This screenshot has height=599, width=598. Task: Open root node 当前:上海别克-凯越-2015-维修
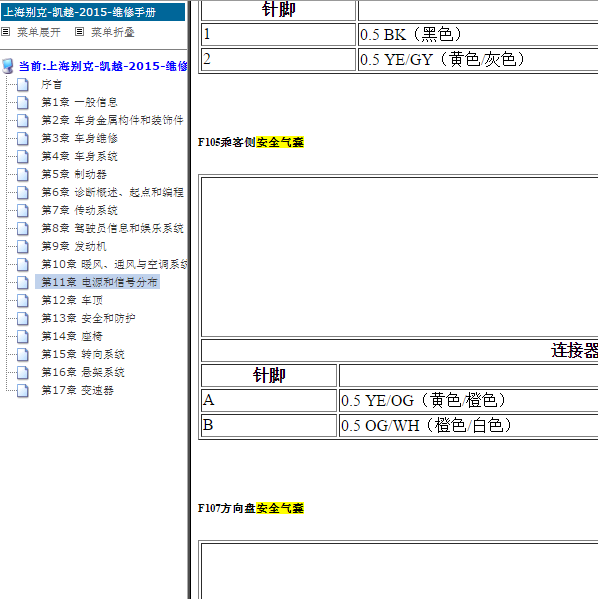[x=103, y=66]
